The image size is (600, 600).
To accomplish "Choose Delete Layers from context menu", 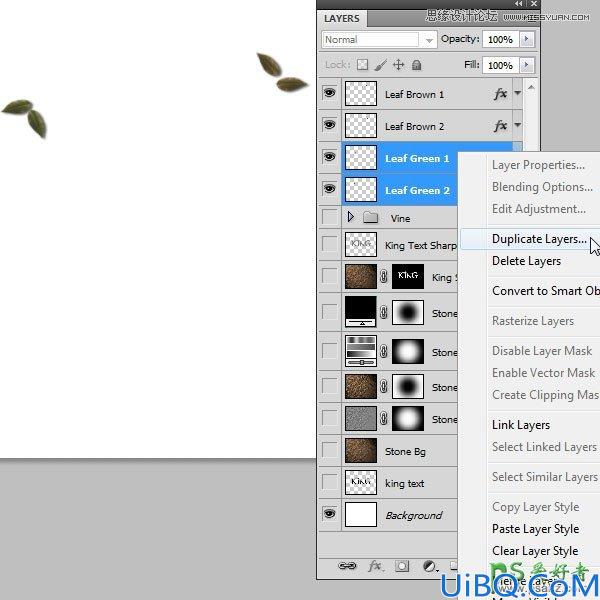I will (x=526, y=261).
